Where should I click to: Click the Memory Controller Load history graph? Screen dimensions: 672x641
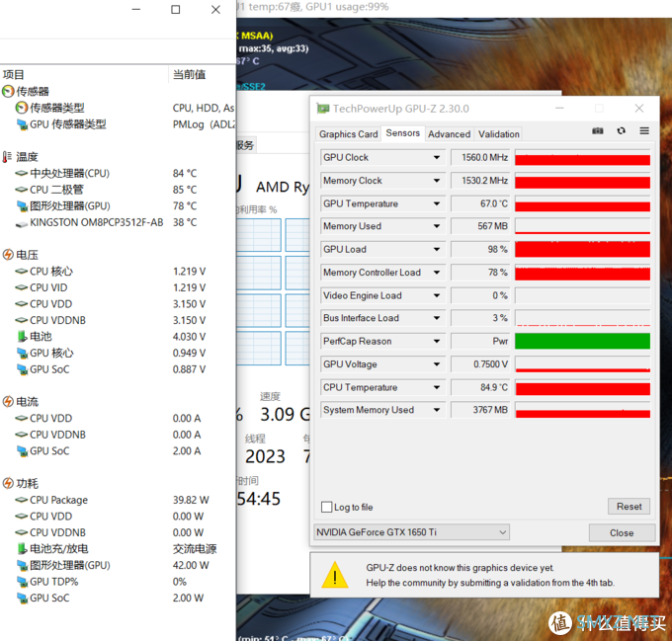click(x=582, y=273)
